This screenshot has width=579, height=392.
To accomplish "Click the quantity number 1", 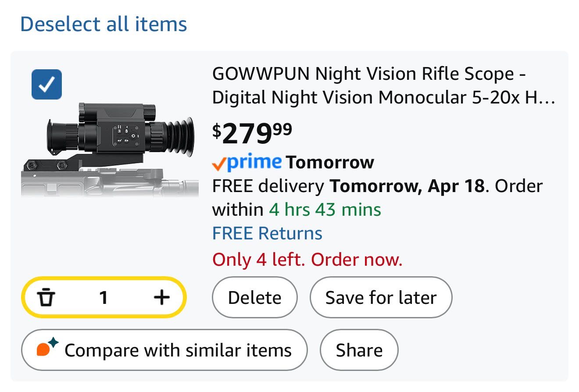I will [x=104, y=298].
